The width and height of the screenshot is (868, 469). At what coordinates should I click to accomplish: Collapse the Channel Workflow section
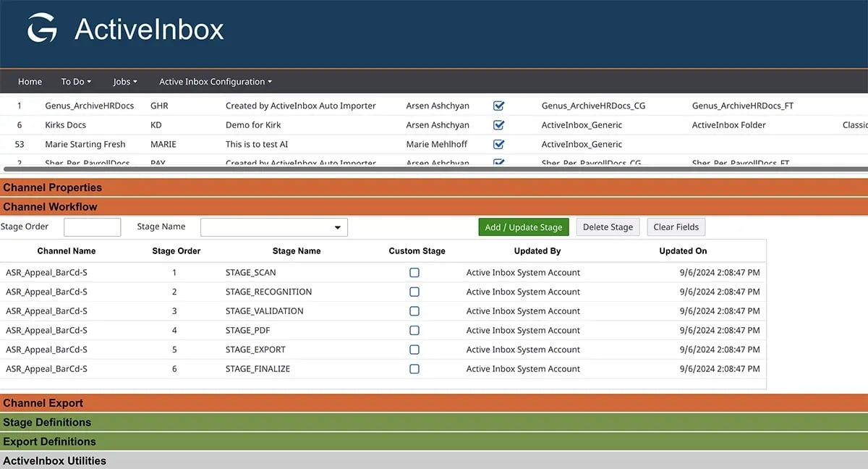[x=434, y=206]
